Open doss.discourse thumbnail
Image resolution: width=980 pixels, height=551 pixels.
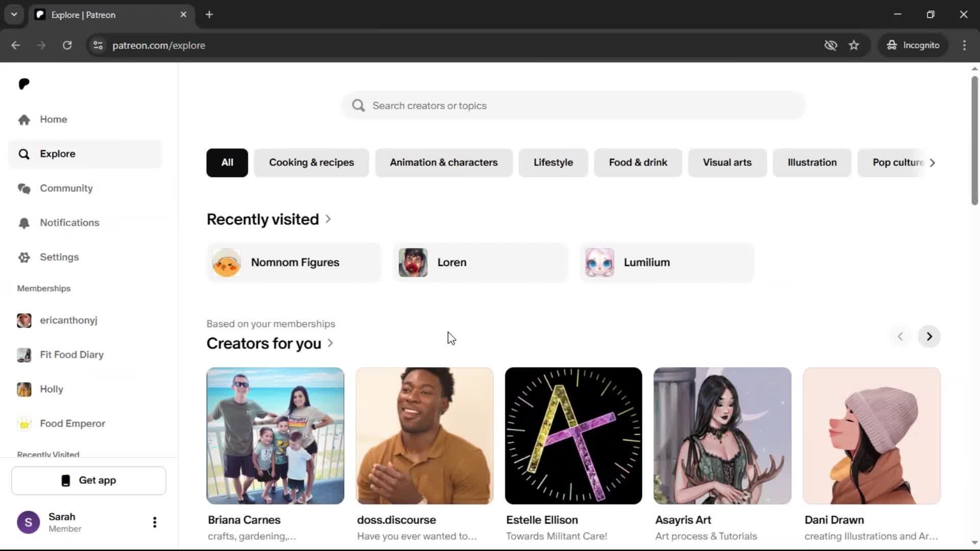pos(425,436)
